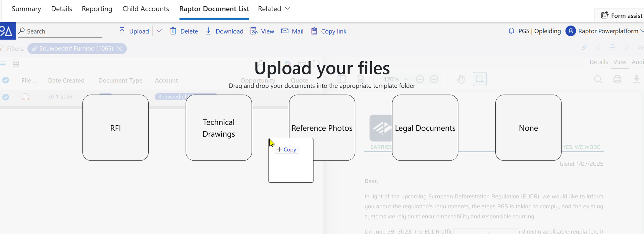Image resolution: width=644 pixels, height=234 pixels.
Task: Remove the Bouwbedrijf Furnibo filter chip
Action: coord(120,49)
